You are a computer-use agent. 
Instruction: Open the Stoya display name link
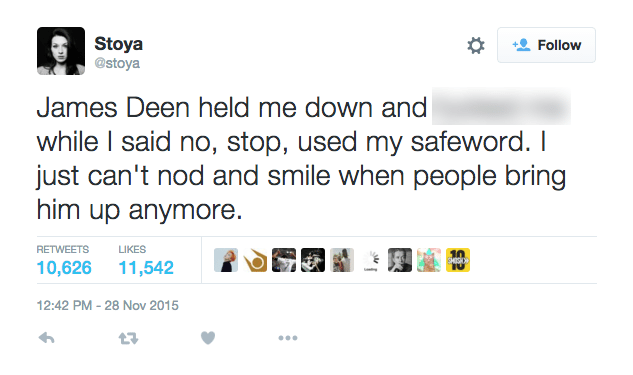pos(118,44)
